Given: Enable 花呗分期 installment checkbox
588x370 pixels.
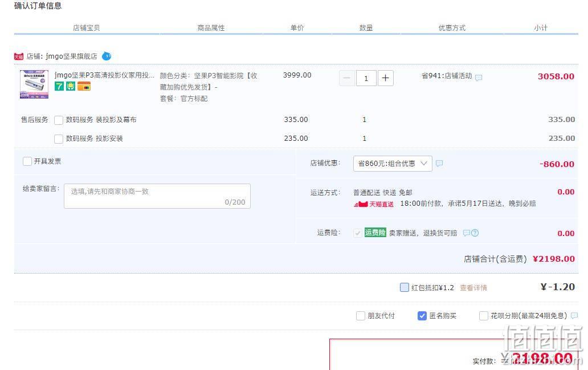Looking at the screenshot, I should (x=483, y=316).
